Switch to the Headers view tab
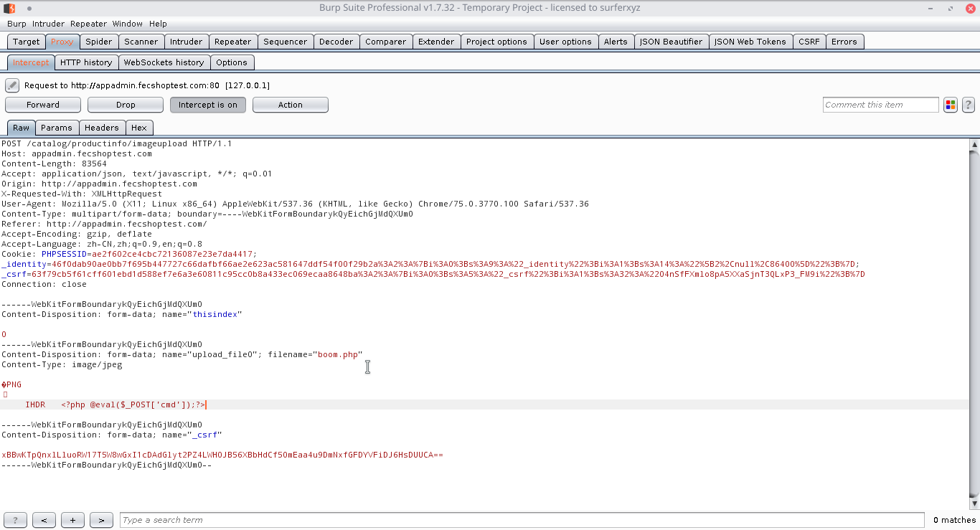The image size is (980, 530). click(x=102, y=128)
